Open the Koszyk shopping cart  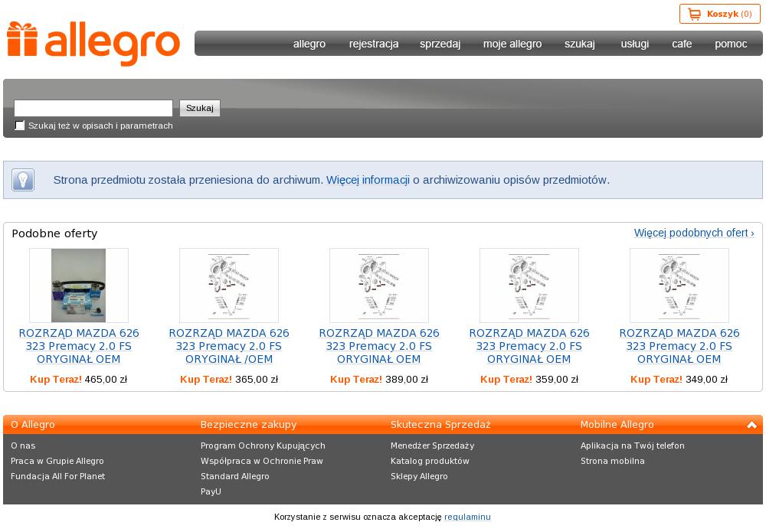click(x=719, y=14)
